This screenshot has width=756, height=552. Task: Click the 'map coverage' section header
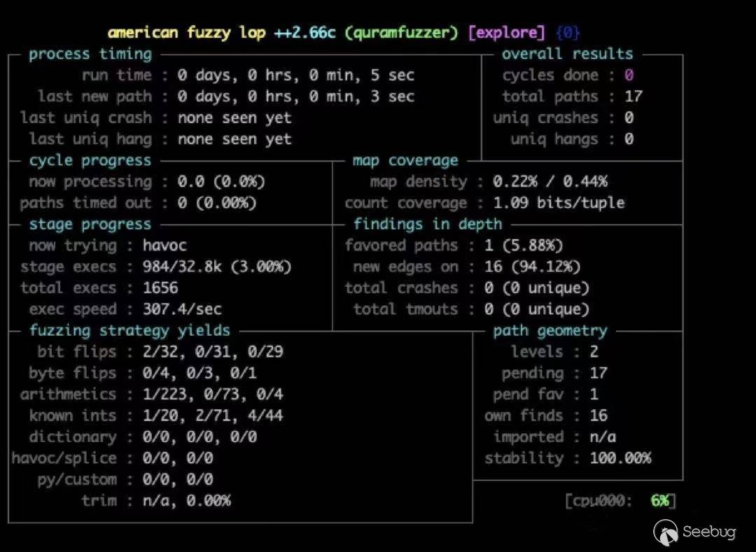pos(405,160)
